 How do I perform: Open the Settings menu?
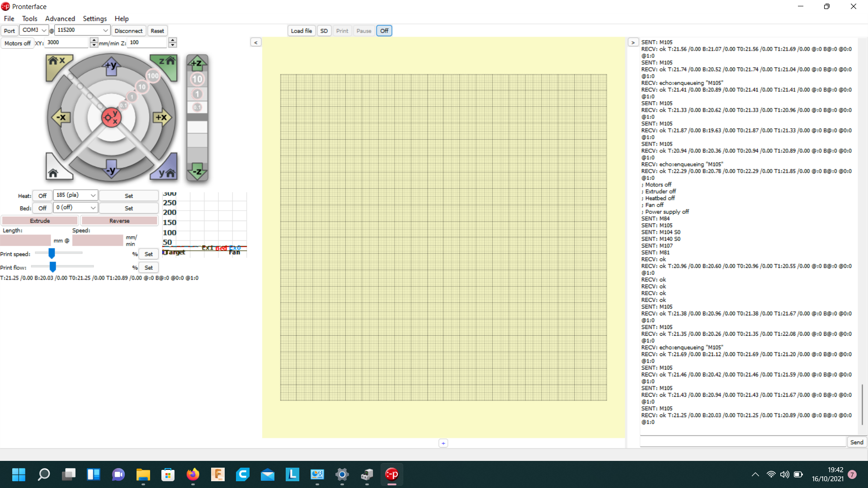coord(94,19)
